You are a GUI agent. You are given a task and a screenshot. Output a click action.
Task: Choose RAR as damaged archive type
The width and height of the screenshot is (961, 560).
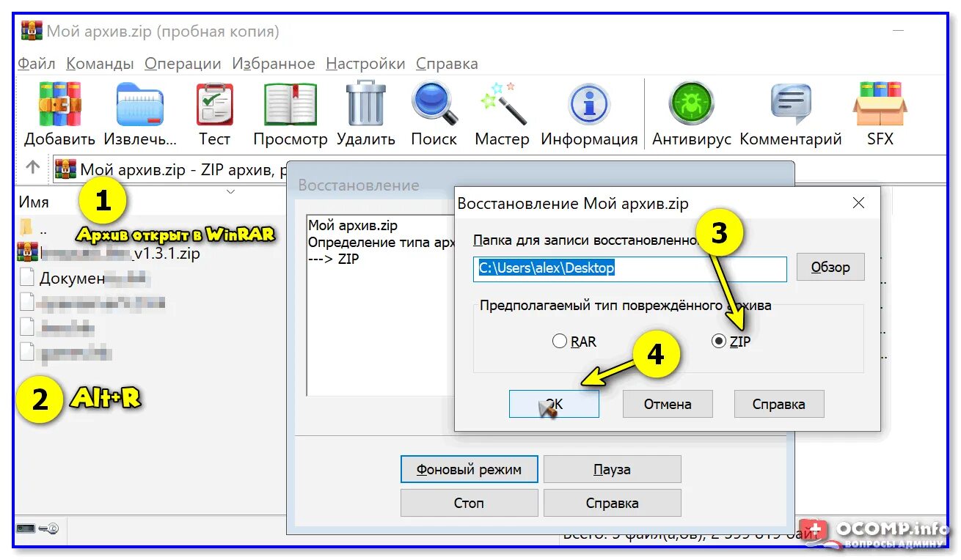tap(574, 342)
